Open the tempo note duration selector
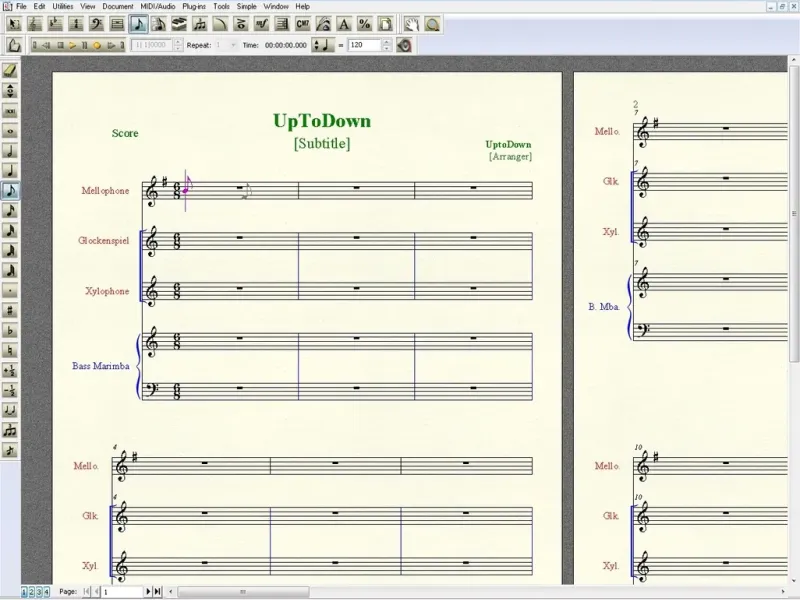The image size is (800, 600). tap(325, 45)
